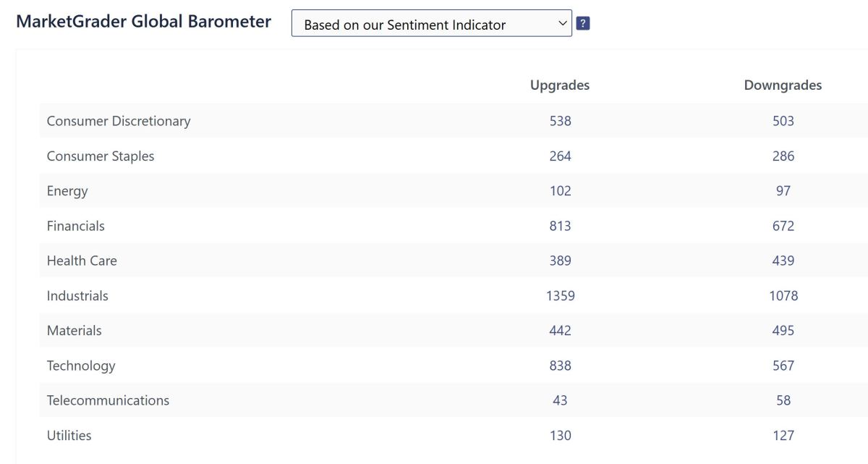Screen dimensions: 868x464
Task: Click the Energy sector label
Action: [67, 191]
